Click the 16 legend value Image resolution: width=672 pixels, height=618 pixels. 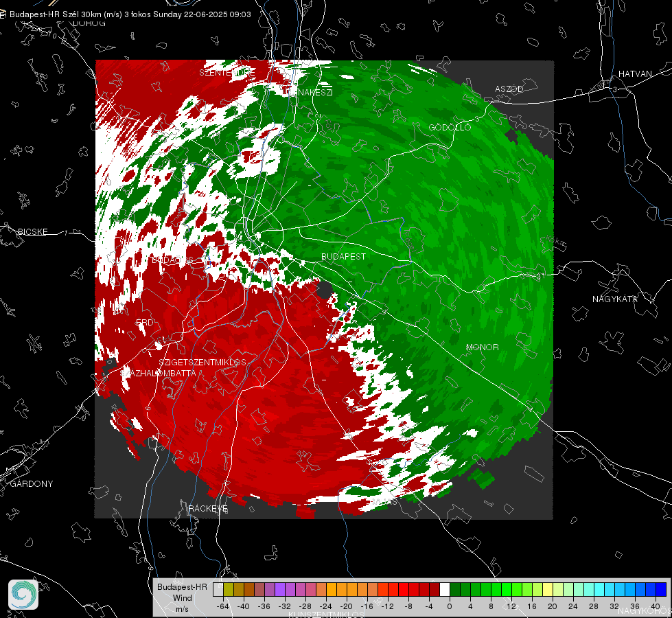pos(532,606)
